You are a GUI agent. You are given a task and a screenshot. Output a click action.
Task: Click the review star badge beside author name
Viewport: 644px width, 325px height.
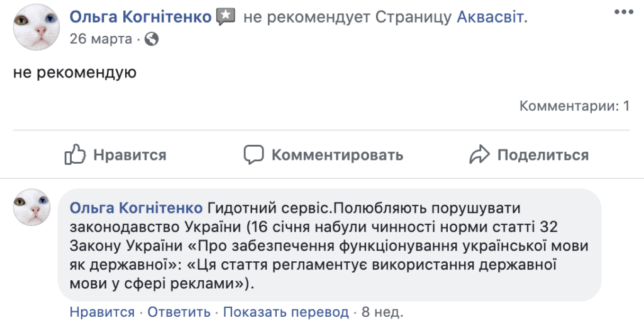click(225, 18)
